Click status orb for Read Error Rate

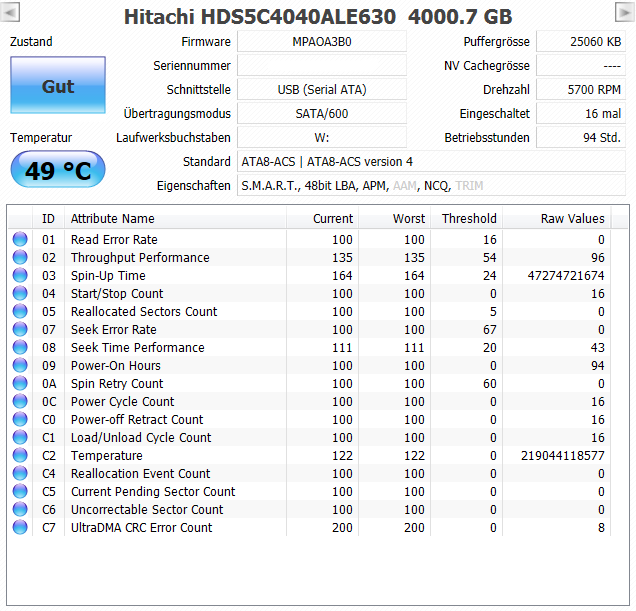click(x=20, y=239)
